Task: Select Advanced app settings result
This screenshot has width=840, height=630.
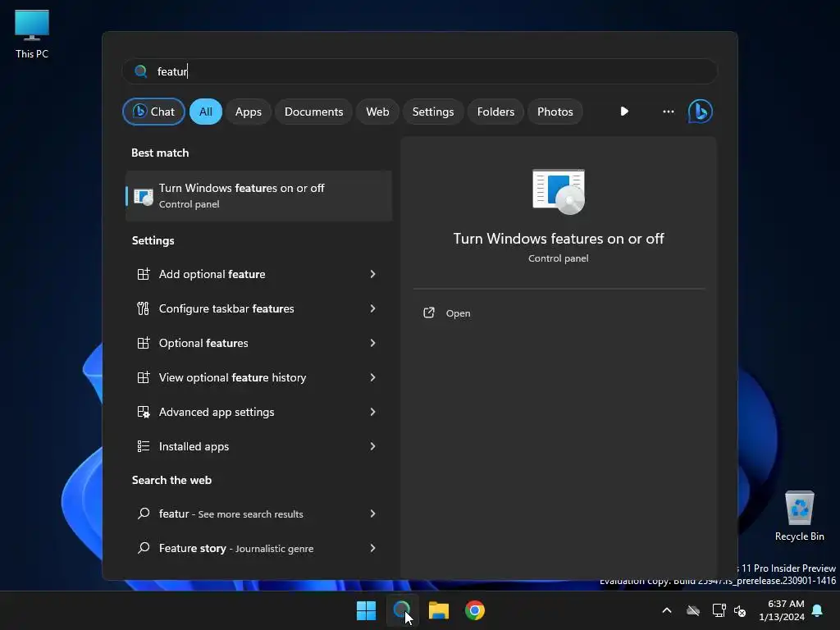Action: tap(258, 412)
